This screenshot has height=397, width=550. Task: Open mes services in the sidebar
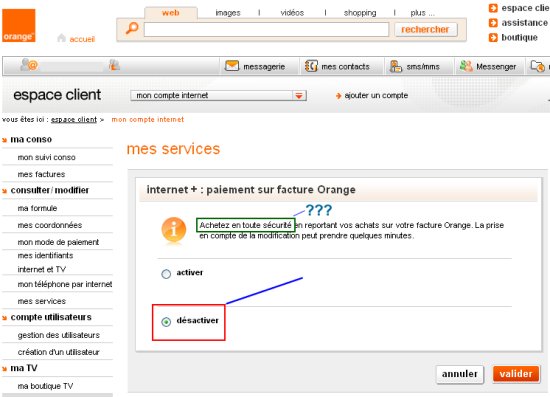pyautogui.click(x=41, y=301)
